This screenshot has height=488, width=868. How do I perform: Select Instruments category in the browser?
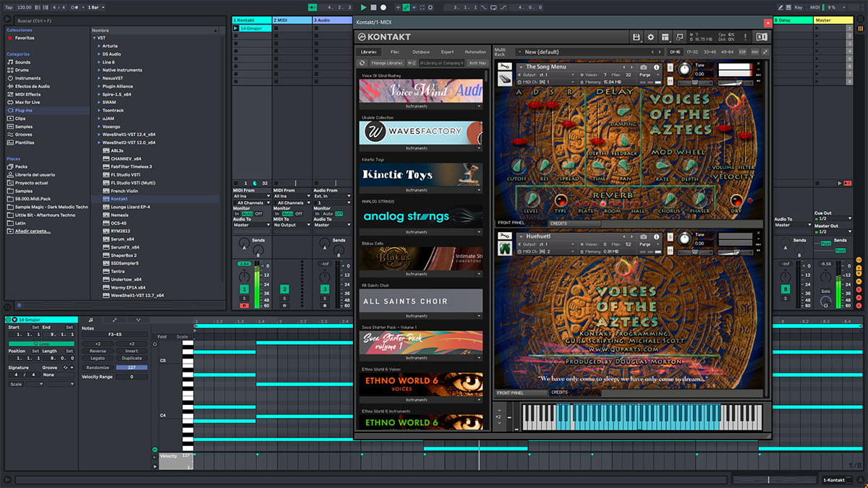[x=28, y=78]
